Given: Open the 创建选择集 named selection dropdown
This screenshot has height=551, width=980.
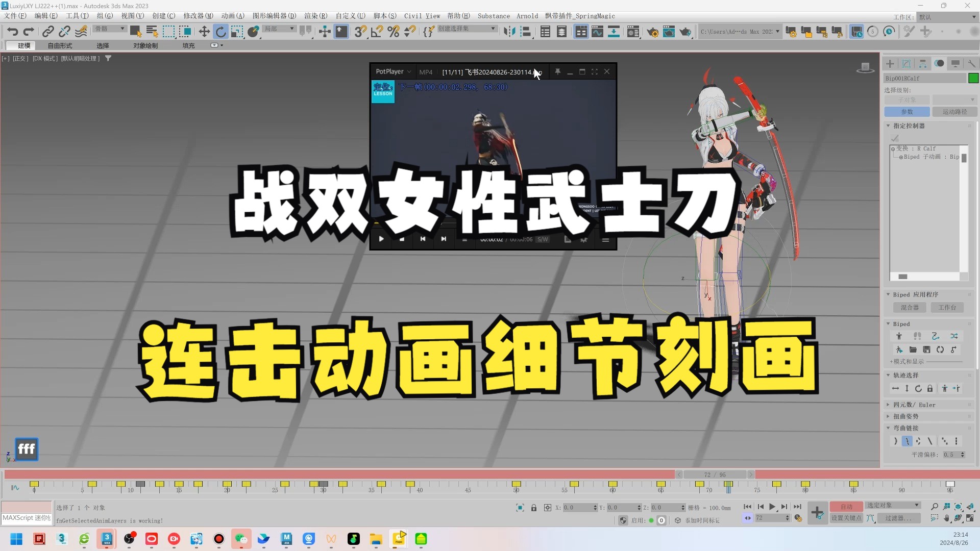Looking at the screenshot, I should [467, 29].
